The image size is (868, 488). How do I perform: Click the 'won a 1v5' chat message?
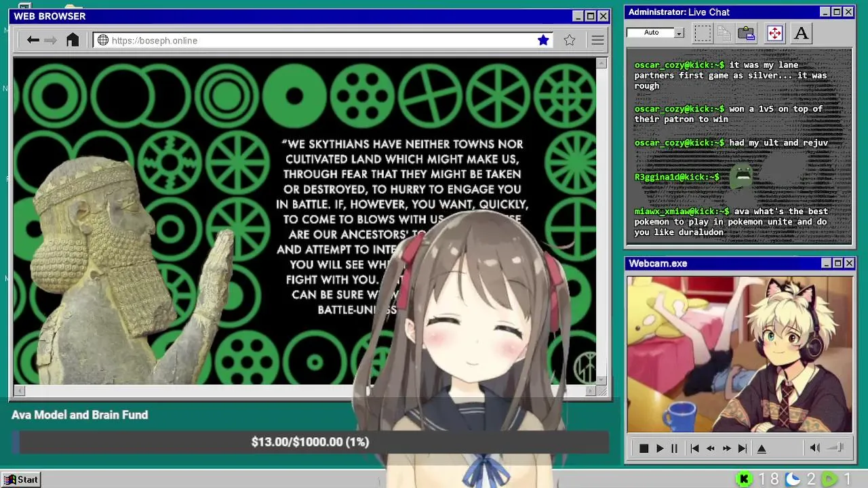pos(729,114)
